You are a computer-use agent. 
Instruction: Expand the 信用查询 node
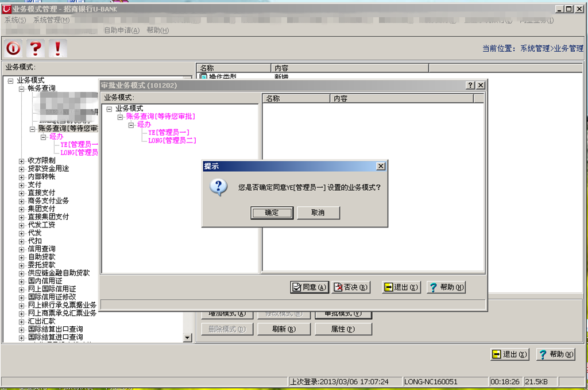[x=22, y=250]
